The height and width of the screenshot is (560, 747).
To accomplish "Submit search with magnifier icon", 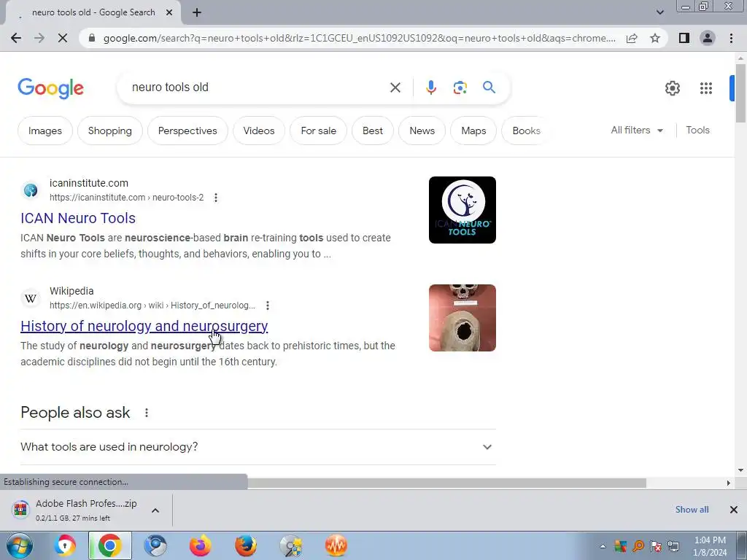I will pyautogui.click(x=489, y=87).
